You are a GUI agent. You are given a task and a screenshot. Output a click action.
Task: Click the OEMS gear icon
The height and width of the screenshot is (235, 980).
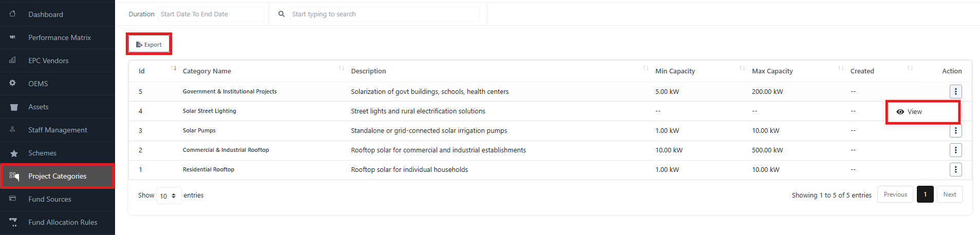pyautogui.click(x=12, y=83)
